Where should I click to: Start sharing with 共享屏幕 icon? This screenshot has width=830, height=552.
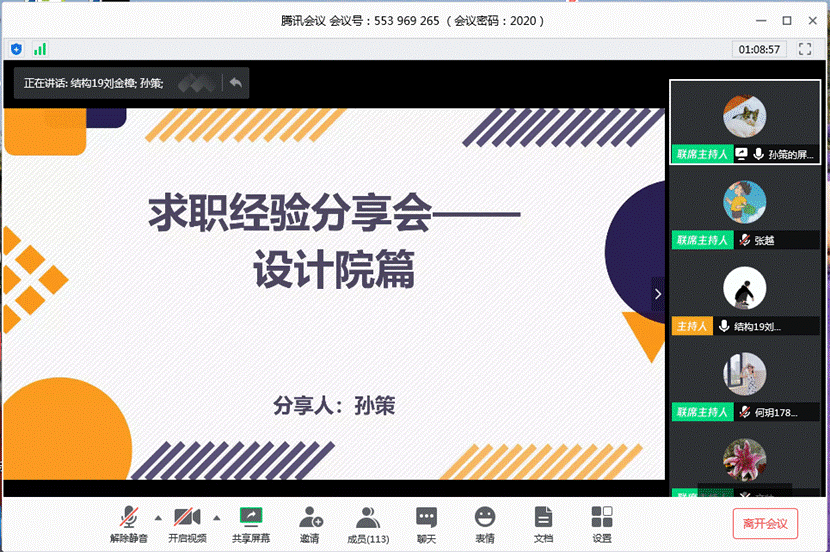coord(250,523)
